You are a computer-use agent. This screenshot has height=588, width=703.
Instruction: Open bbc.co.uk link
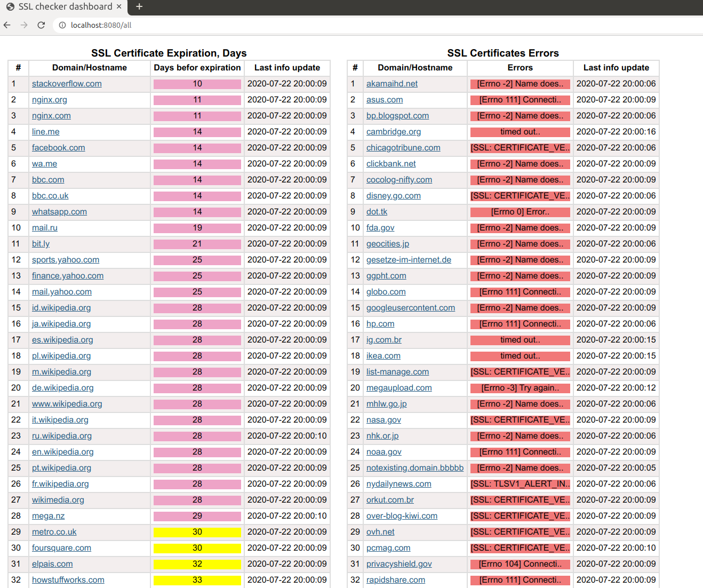[50, 196]
